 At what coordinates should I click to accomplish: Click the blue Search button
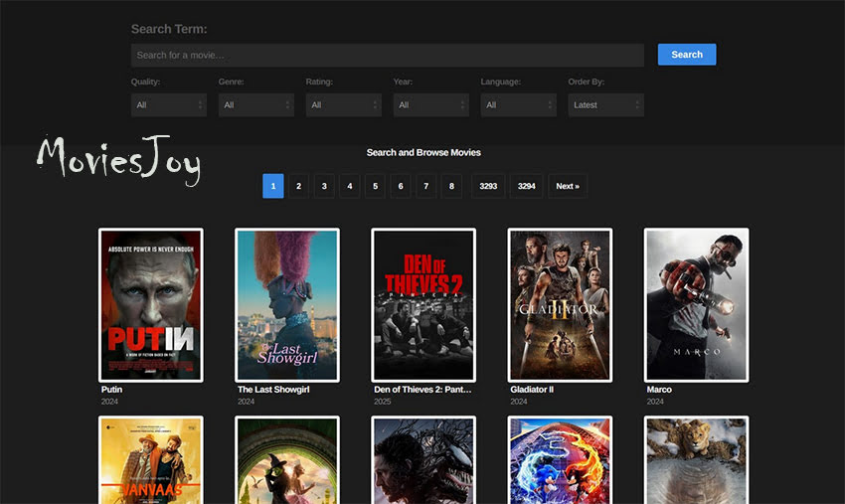[687, 55]
